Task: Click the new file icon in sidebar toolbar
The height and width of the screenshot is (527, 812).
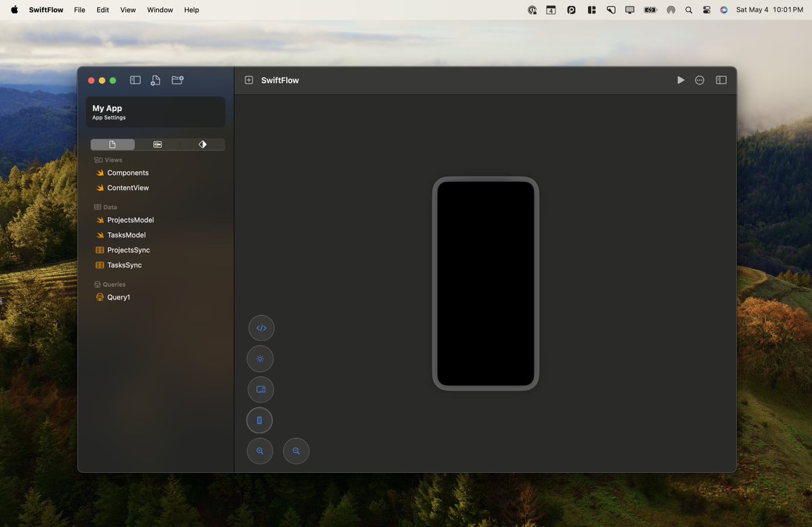Action: 156,81
